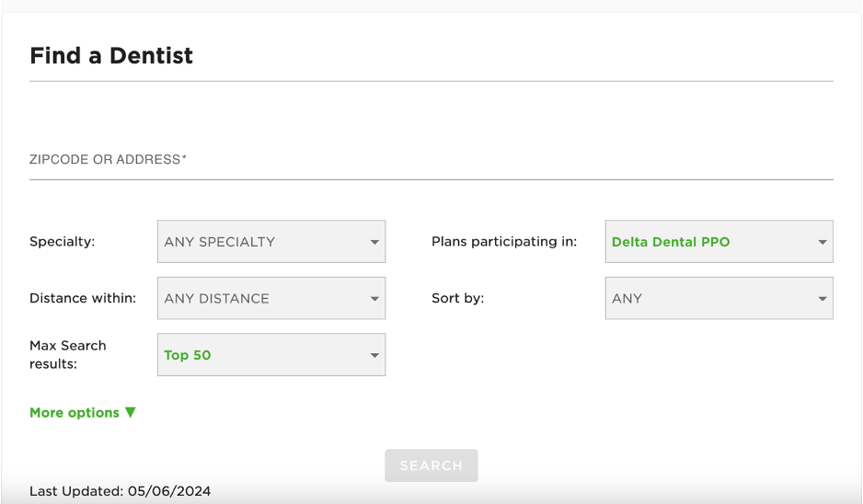Click the arrow icon on Distance dropdown
Image resolution: width=863 pixels, height=504 pixels.
[x=374, y=300]
